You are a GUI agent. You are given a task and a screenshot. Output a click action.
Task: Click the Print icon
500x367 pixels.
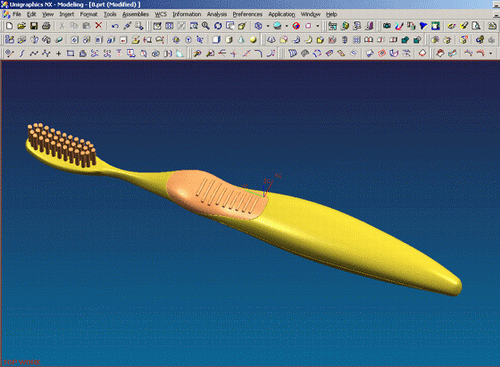pos(46,26)
